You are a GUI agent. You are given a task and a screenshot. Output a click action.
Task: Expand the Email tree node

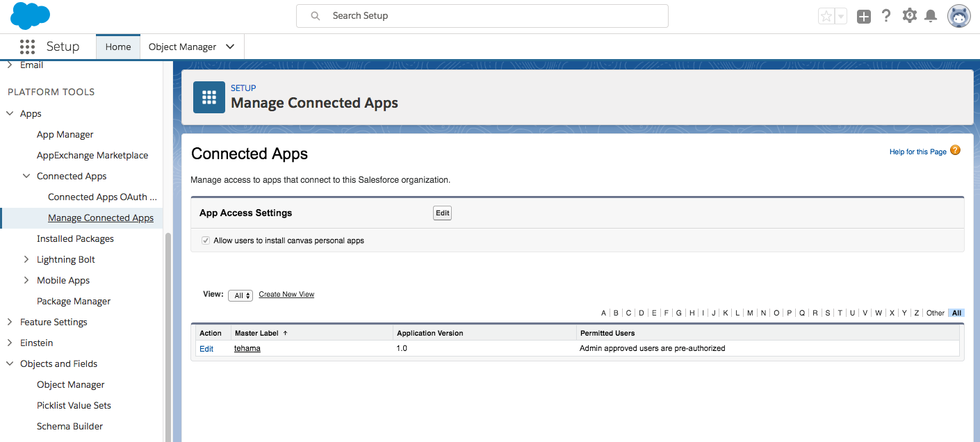(x=10, y=65)
